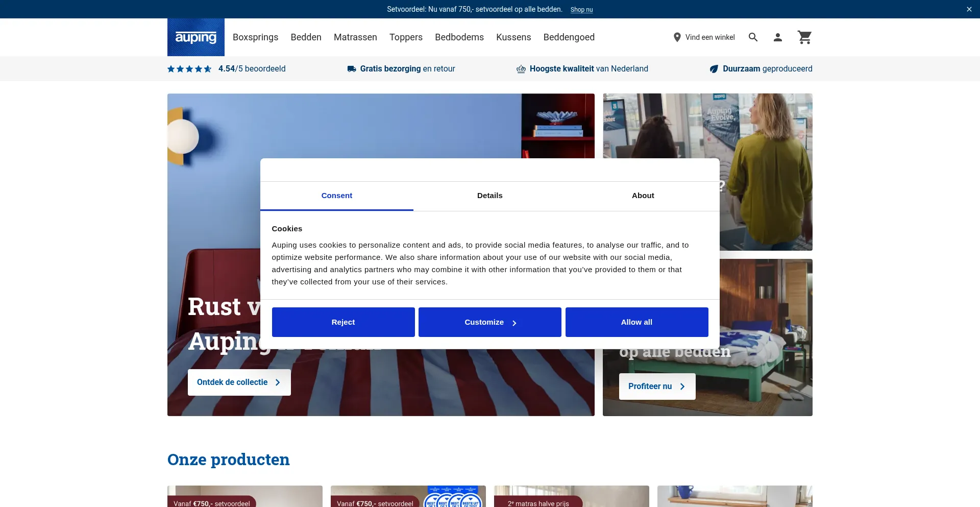Switch to the About tab
Image resolution: width=980 pixels, height=507 pixels.
643,196
